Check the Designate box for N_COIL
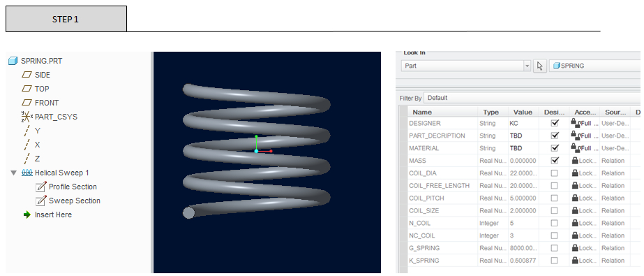This screenshot has height=276, width=644. (x=555, y=223)
